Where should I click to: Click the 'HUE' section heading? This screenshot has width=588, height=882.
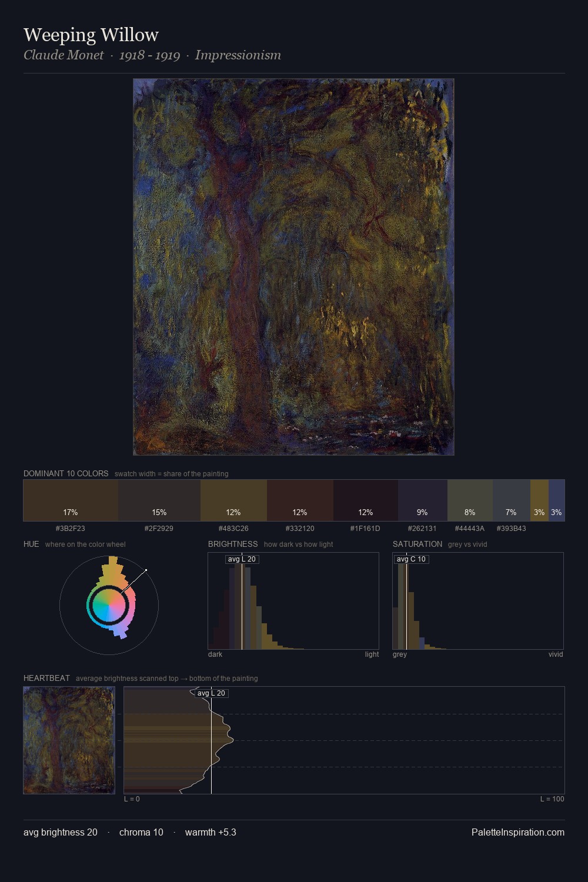pyautogui.click(x=31, y=544)
